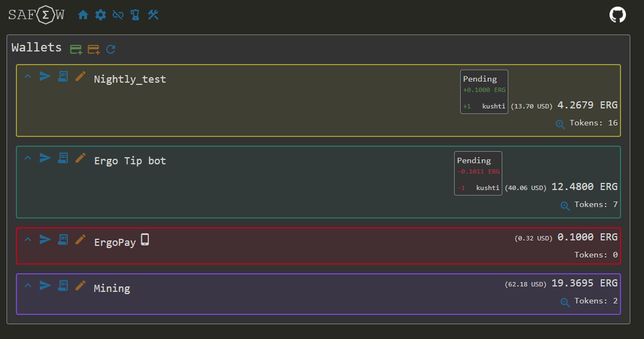View transaction list of Mining wallet
The height and width of the screenshot is (339, 644).
point(63,285)
